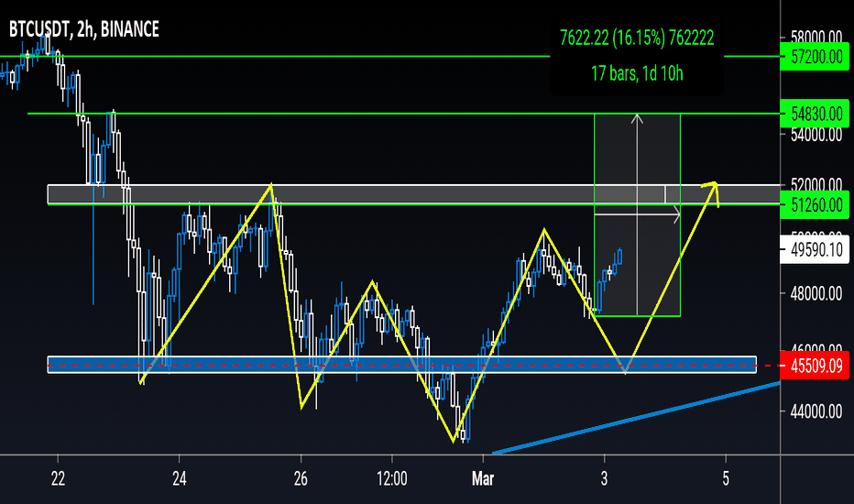Click the red 45509.09 price label

point(815,366)
